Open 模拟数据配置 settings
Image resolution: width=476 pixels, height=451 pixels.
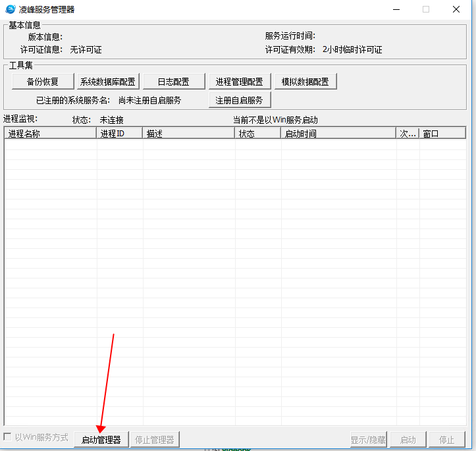click(305, 82)
